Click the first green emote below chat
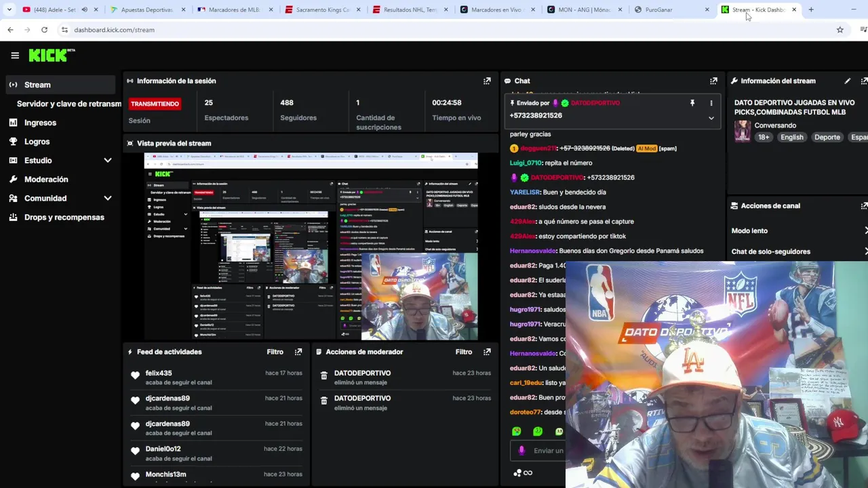This screenshot has width=868, height=488. 517,431
